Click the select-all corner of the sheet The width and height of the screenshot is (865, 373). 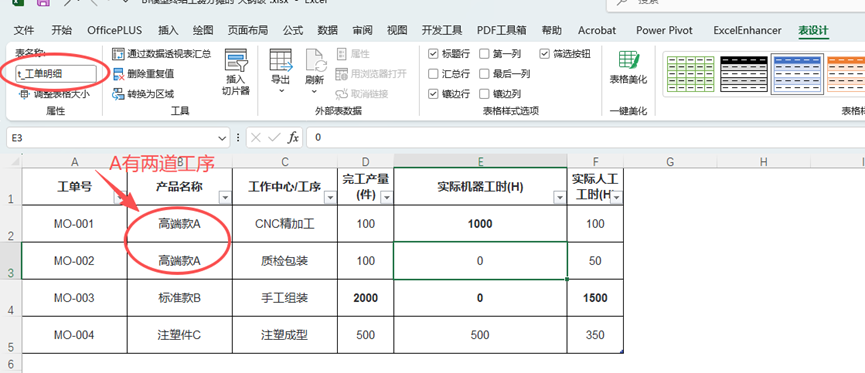[x=11, y=161]
